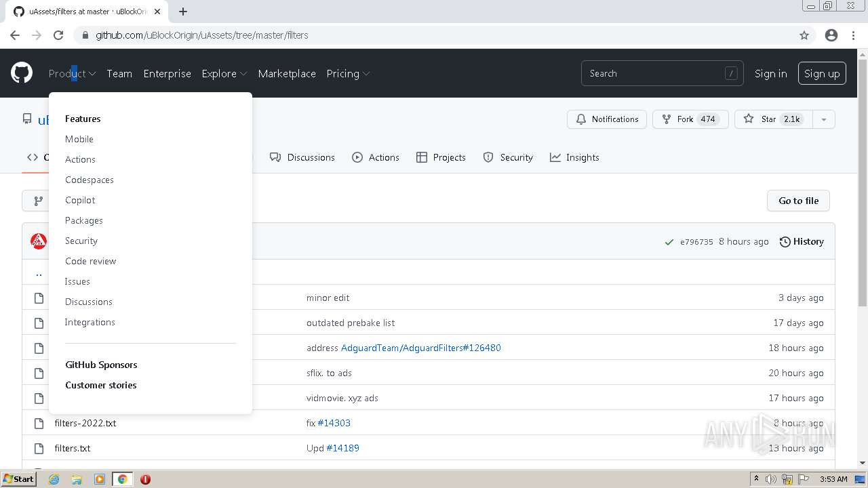Open the Chrome profile avatar icon
868x488 pixels.
click(x=831, y=35)
